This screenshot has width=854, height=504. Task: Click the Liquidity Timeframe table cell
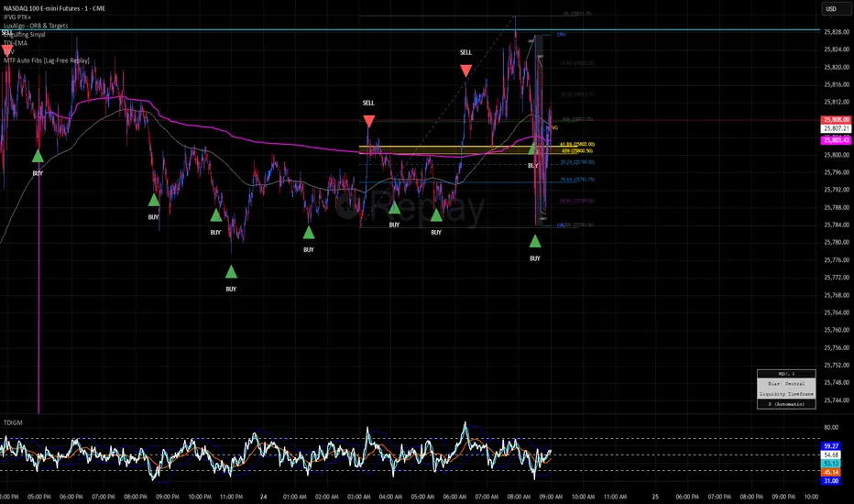[786, 394]
